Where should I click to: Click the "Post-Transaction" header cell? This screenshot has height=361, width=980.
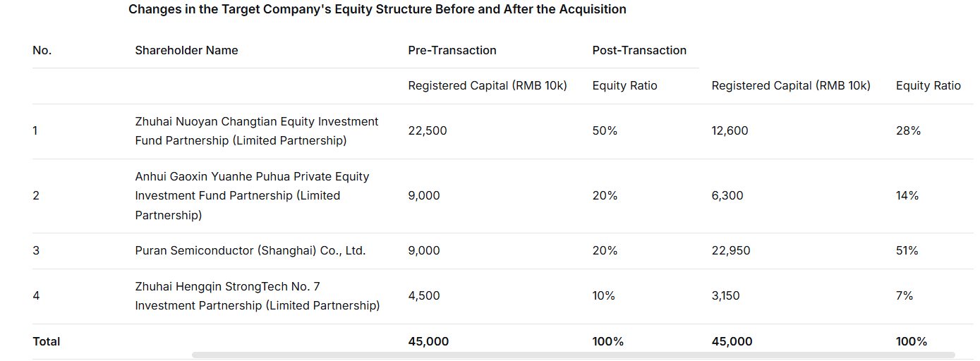639,50
